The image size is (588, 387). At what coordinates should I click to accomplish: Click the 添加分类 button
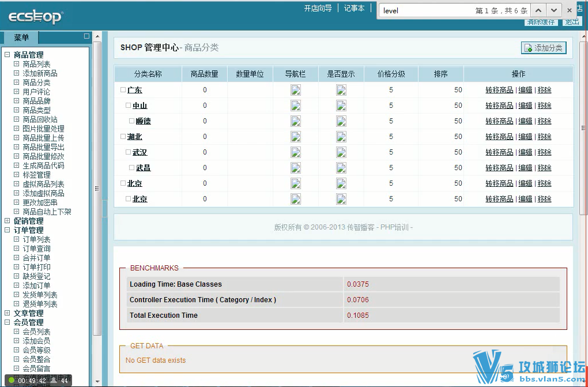(544, 48)
